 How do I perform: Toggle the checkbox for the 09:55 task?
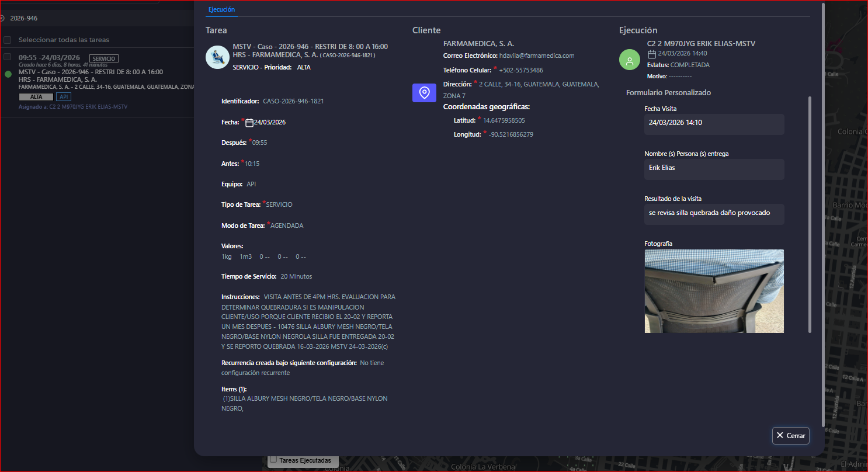8,57
